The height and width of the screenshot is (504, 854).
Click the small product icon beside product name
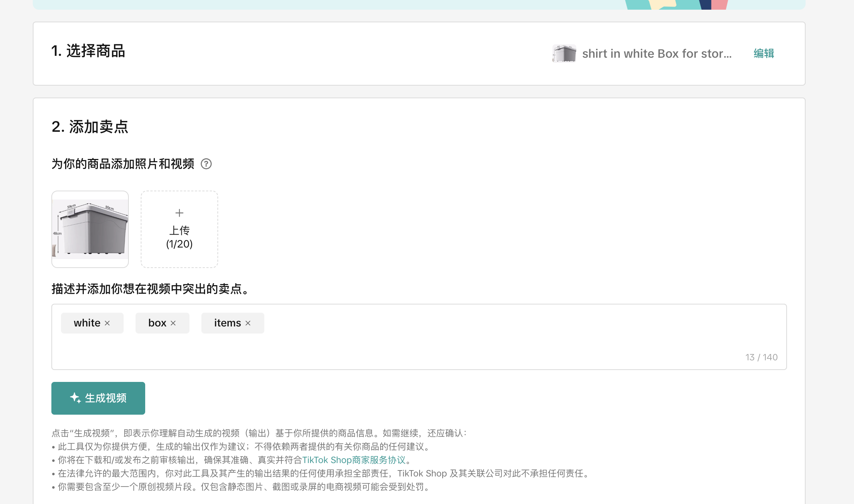(x=564, y=54)
